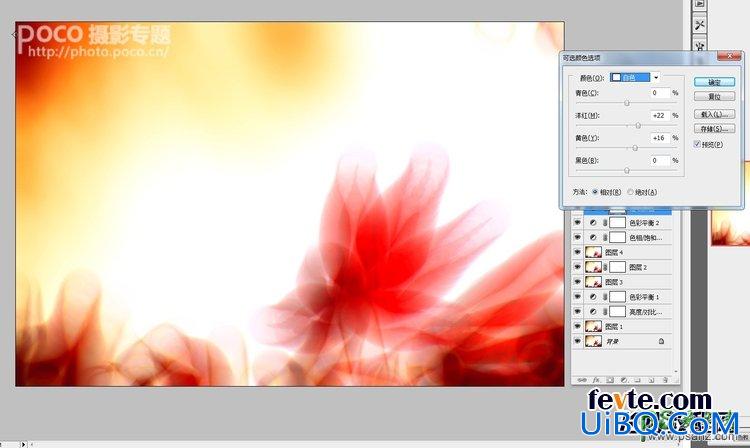
Task: Click the 黄色(Y) slider handle
Action: click(635, 148)
